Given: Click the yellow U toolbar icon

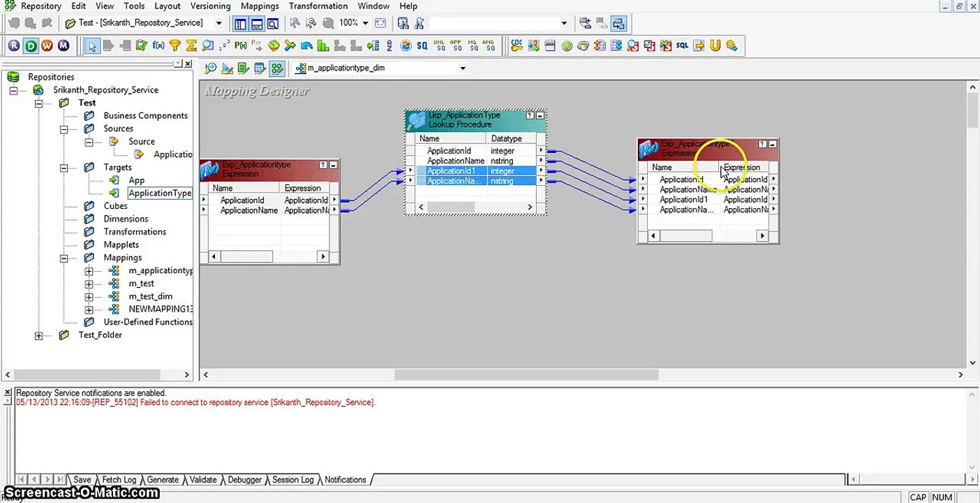Looking at the screenshot, I should click(x=715, y=45).
